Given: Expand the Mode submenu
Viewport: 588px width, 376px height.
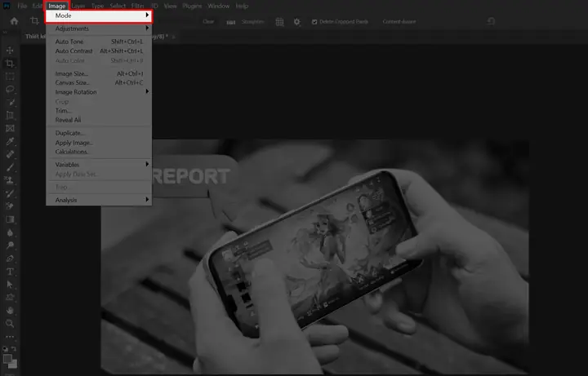Looking at the screenshot, I should pos(99,15).
